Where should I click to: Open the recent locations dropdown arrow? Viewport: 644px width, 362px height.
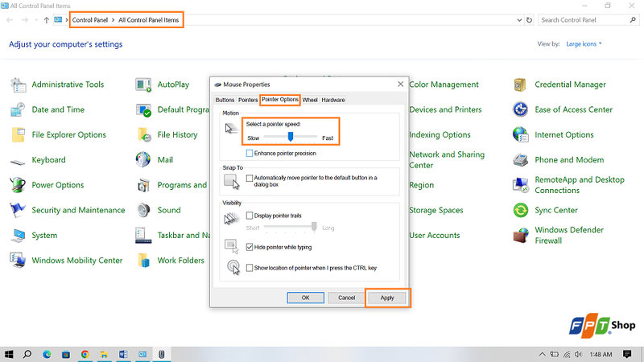36,20
